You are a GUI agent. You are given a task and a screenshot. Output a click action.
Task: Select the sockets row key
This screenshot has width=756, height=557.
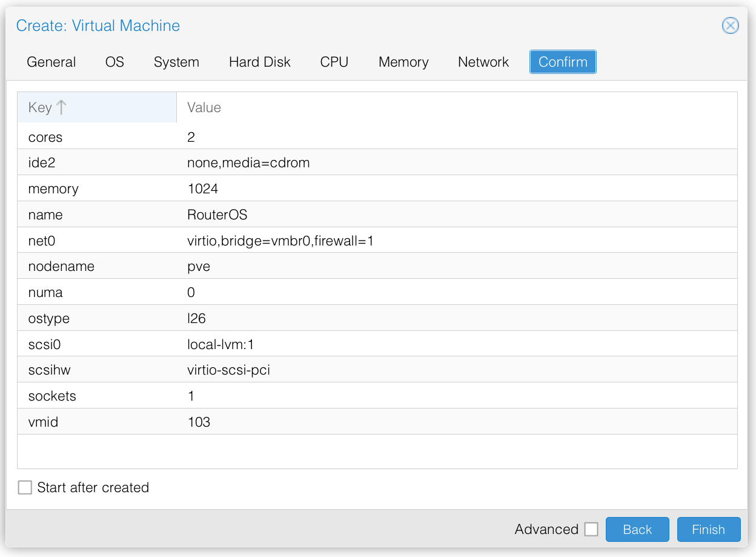pos(52,396)
